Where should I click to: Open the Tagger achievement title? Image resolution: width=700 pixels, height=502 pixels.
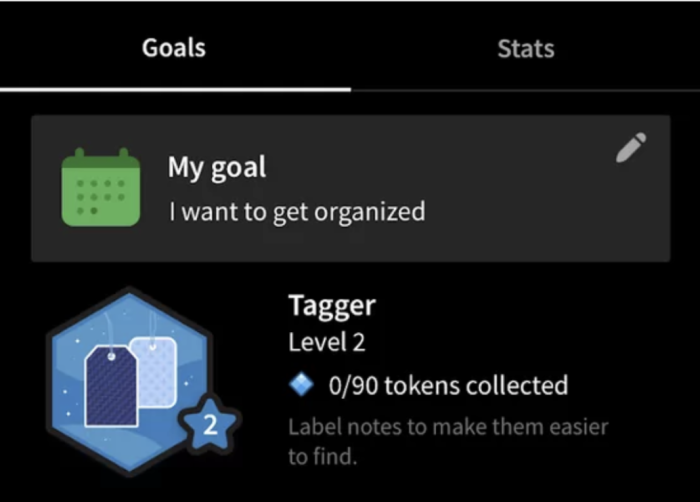(332, 306)
